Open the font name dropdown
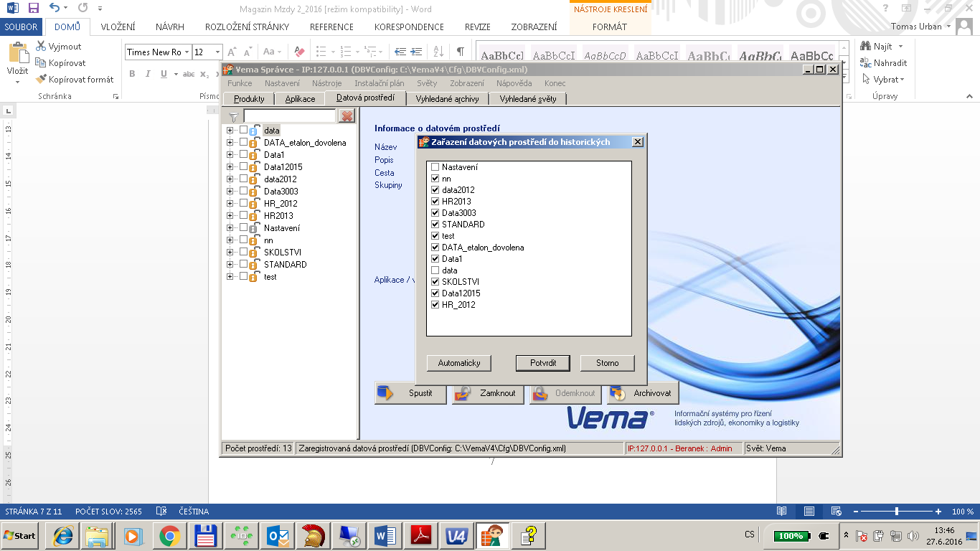Screen dimensions: 980x551 pyautogui.click(x=187, y=52)
